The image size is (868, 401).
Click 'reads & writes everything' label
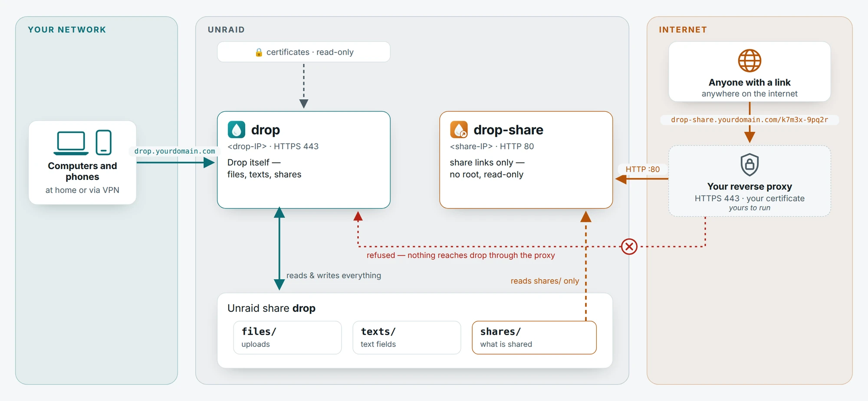pos(334,276)
